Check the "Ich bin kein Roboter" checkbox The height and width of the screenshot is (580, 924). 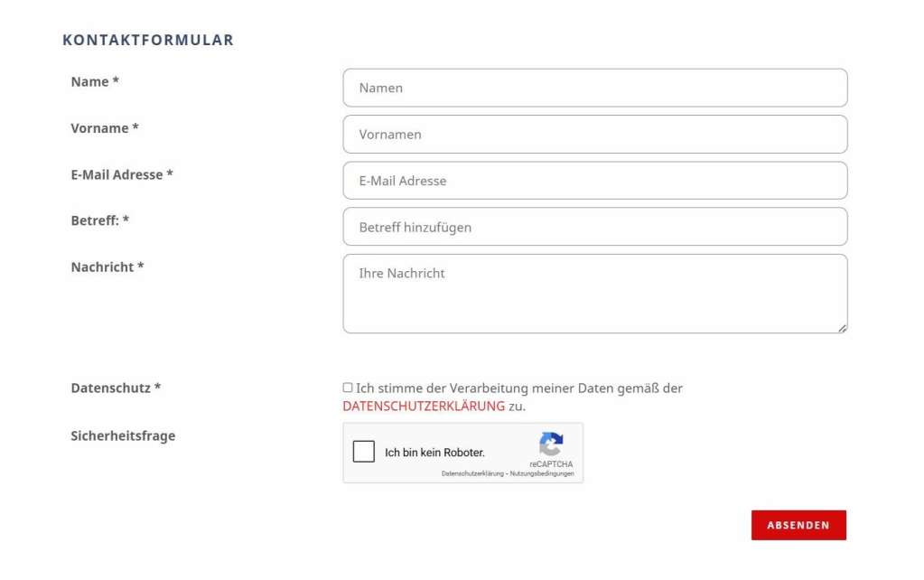[x=364, y=452]
